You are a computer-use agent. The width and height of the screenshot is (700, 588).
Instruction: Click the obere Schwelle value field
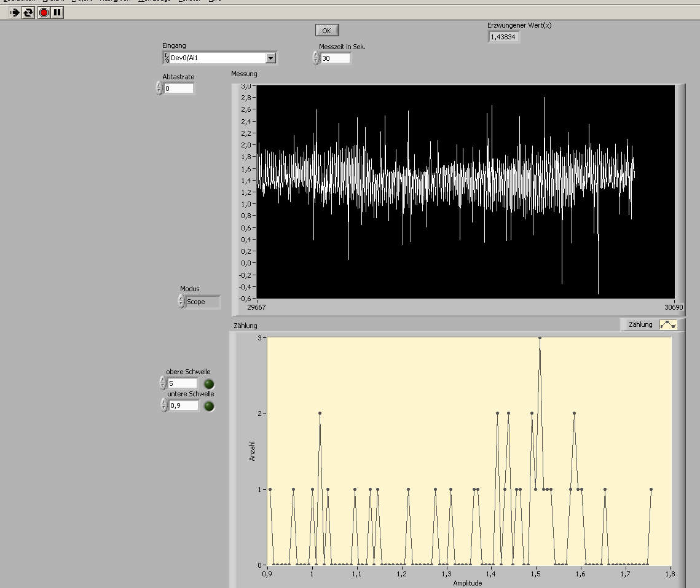(x=183, y=383)
